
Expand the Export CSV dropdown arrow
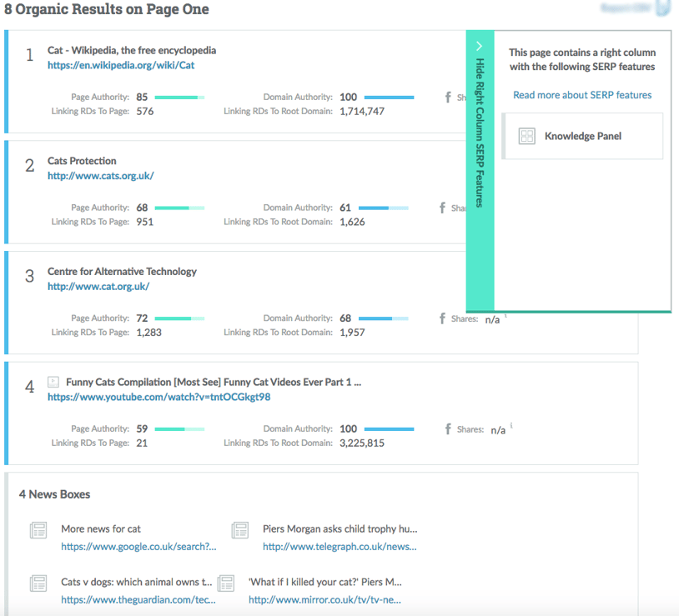point(663,7)
